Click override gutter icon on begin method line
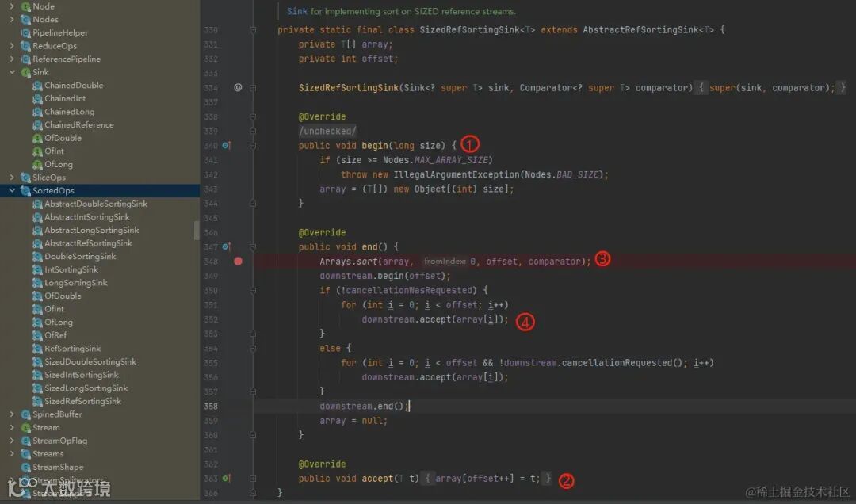Screen dimensions: 856x504 click(x=227, y=145)
